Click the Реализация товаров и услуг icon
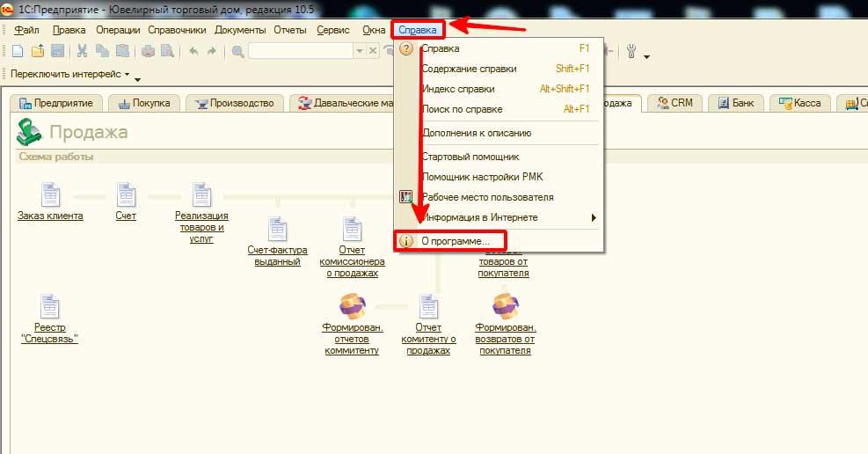Viewport: 868px width, 454px height. point(201,195)
